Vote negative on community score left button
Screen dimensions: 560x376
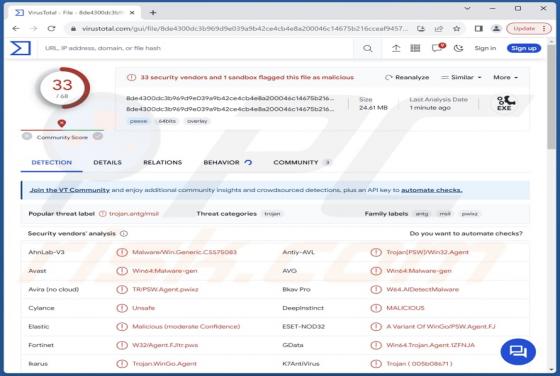[27, 136]
